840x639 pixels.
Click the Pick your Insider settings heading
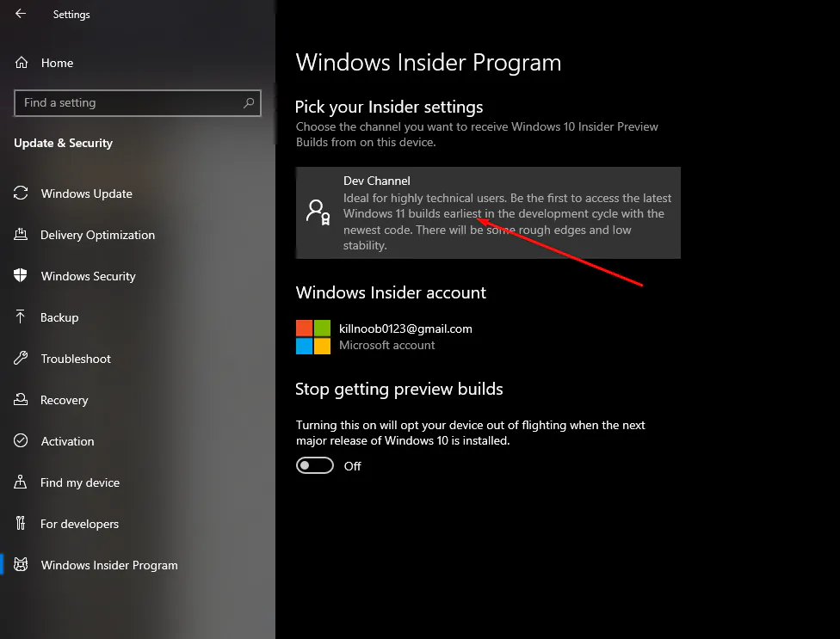point(389,107)
